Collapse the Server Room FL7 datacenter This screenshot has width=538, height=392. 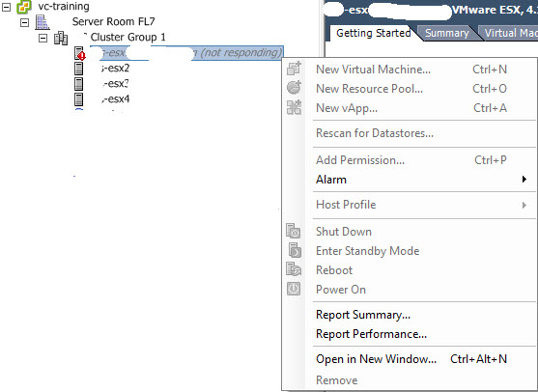pyautogui.click(x=24, y=22)
